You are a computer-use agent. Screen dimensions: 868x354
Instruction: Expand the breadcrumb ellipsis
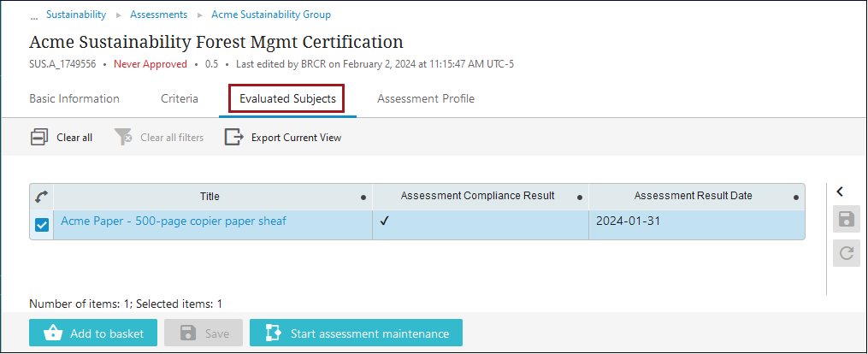pos(34,15)
